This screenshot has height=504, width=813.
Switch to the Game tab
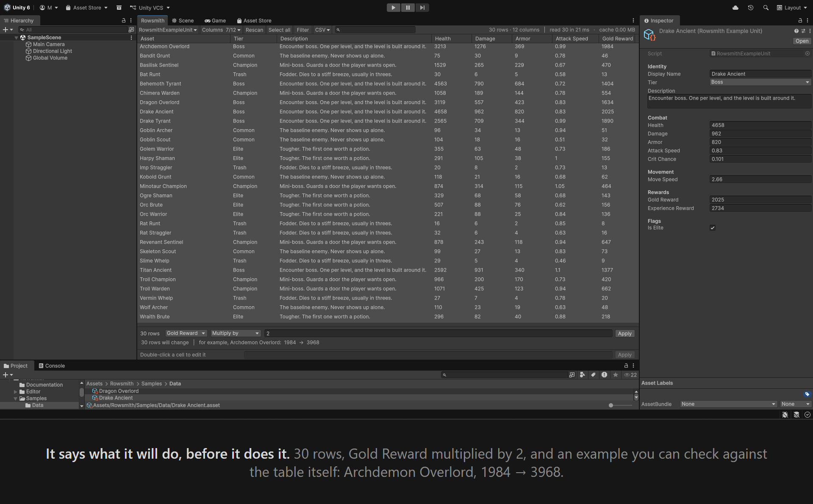click(x=215, y=20)
